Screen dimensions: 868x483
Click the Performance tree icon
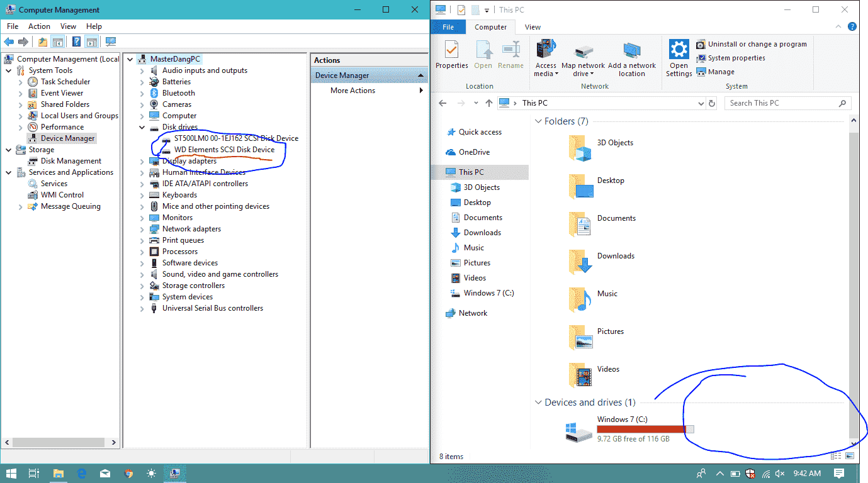coord(33,127)
